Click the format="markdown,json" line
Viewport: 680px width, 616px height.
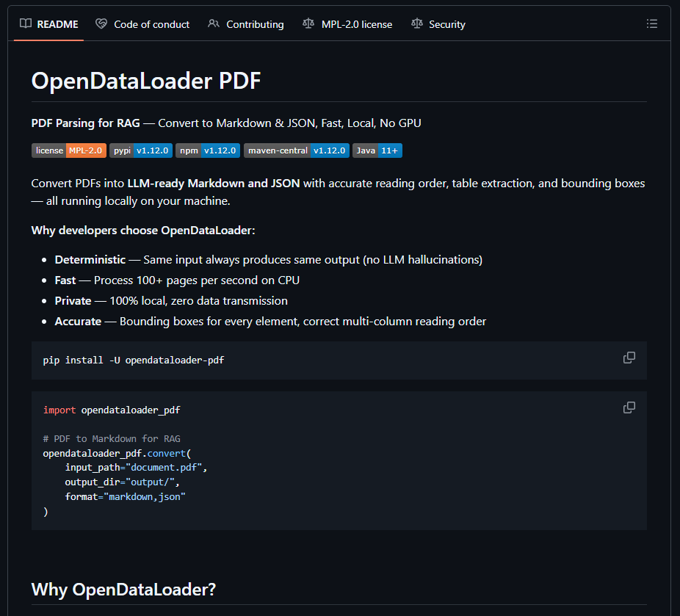(x=126, y=497)
